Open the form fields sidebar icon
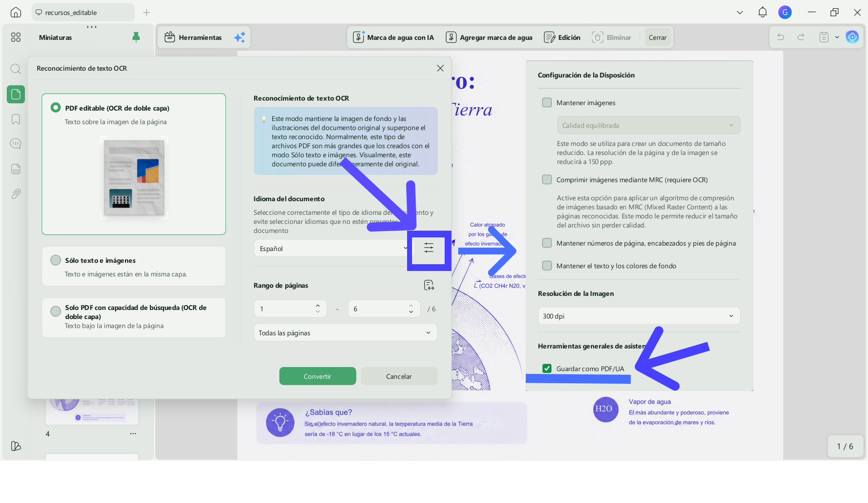This screenshot has height=503, width=868. (16, 169)
